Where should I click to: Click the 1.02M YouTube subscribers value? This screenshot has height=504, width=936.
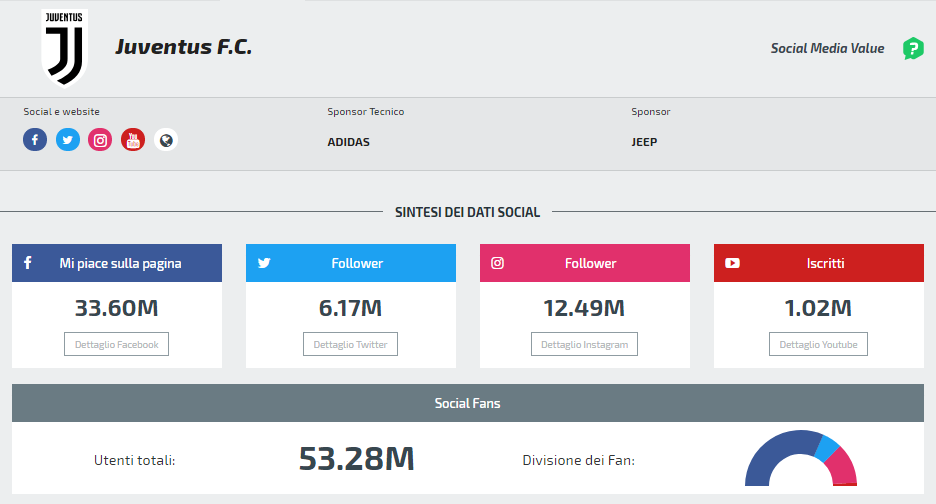click(818, 308)
